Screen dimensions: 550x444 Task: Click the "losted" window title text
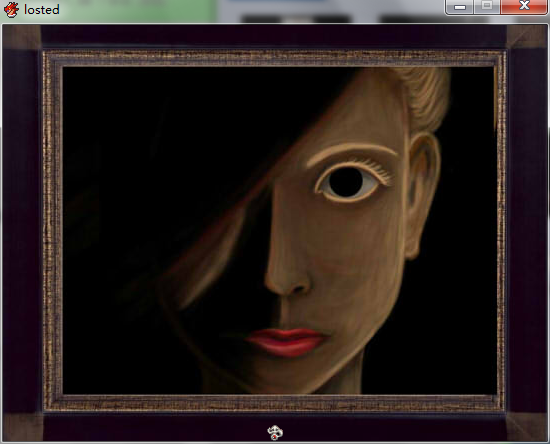coord(42,10)
